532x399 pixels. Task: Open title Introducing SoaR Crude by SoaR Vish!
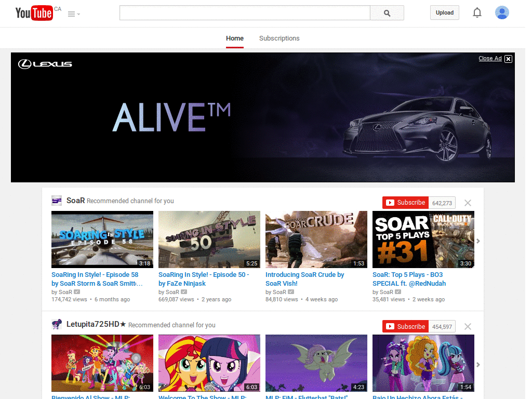pyautogui.click(x=304, y=279)
